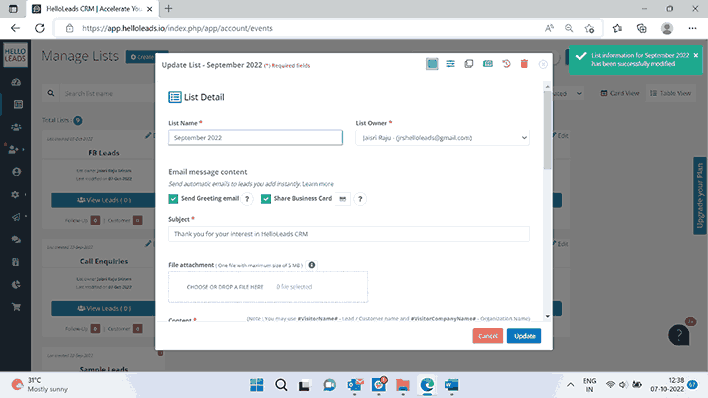
Task: Open the list settings sliders icon
Action: pyautogui.click(x=450, y=64)
